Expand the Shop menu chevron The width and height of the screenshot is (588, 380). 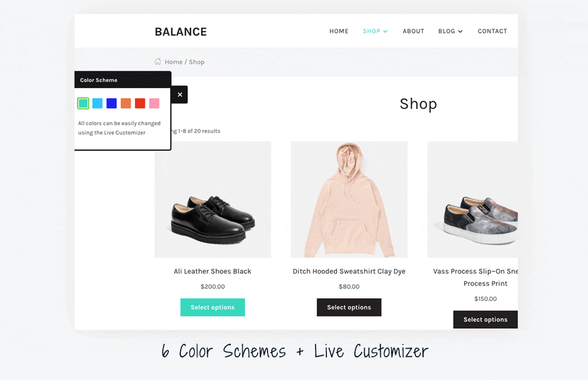click(385, 31)
